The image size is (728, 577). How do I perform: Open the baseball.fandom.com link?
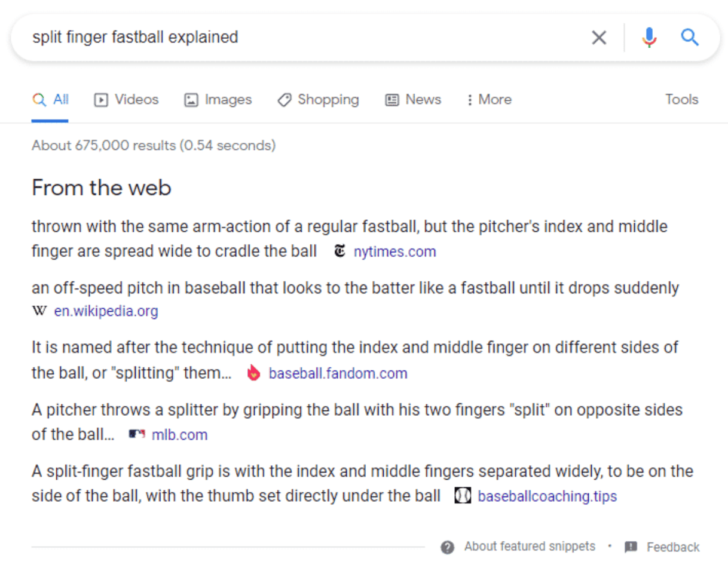tap(338, 373)
